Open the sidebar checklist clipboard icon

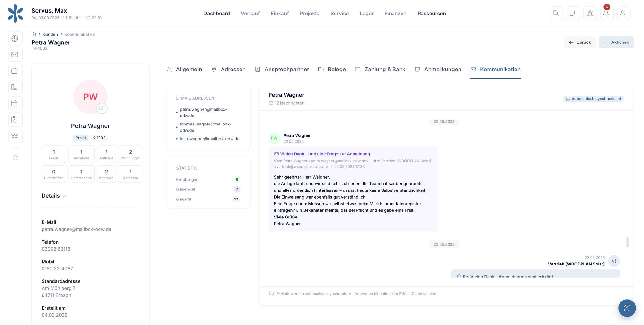coord(15,120)
